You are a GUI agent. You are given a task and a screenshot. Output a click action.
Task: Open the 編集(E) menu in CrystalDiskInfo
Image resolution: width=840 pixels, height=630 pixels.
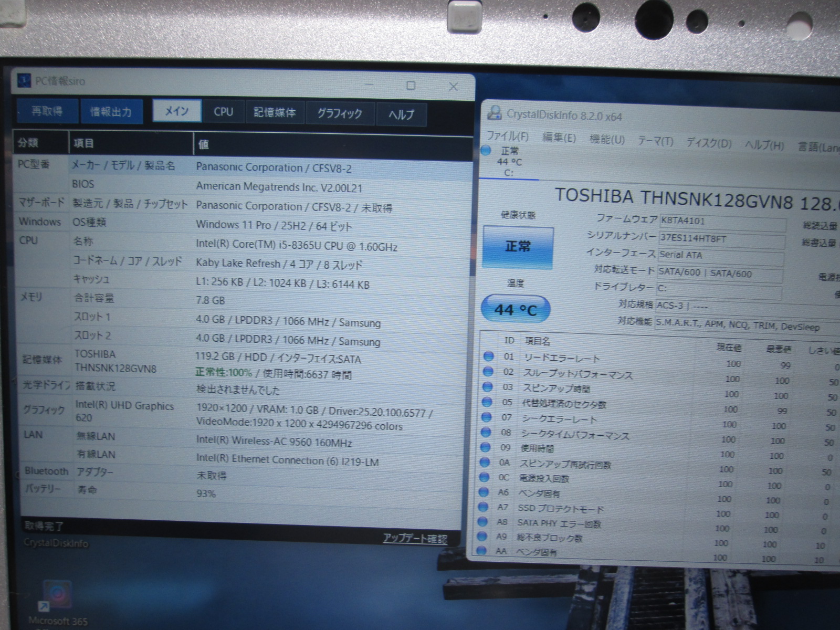(x=559, y=138)
